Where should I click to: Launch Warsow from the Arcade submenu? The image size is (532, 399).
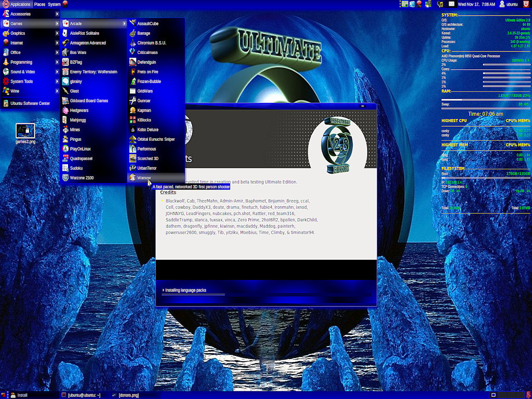tap(144, 178)
